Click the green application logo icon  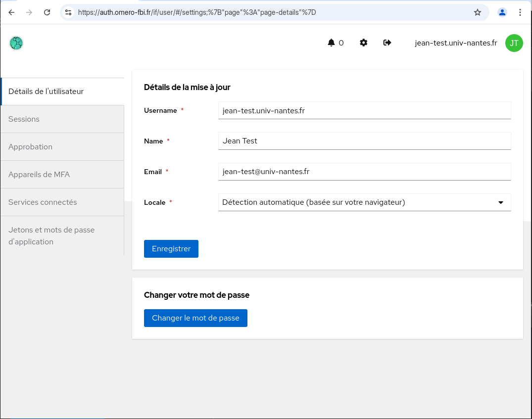[16, 43]
